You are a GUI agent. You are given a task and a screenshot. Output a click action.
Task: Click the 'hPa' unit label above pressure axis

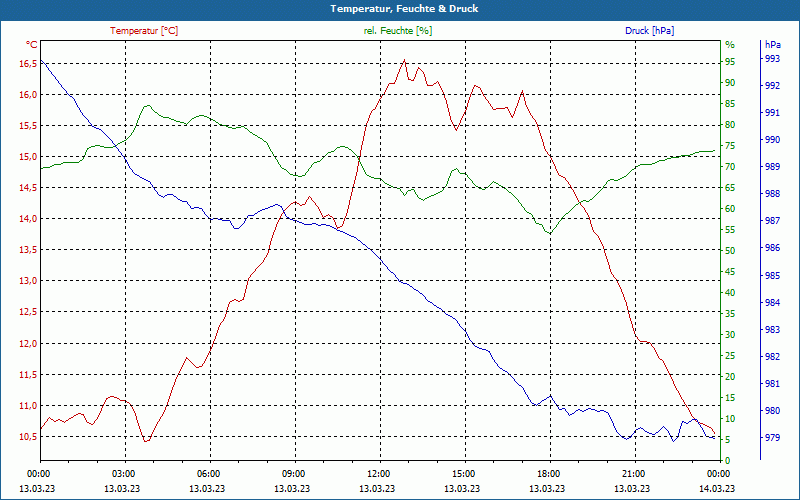[x=772, y=45]
